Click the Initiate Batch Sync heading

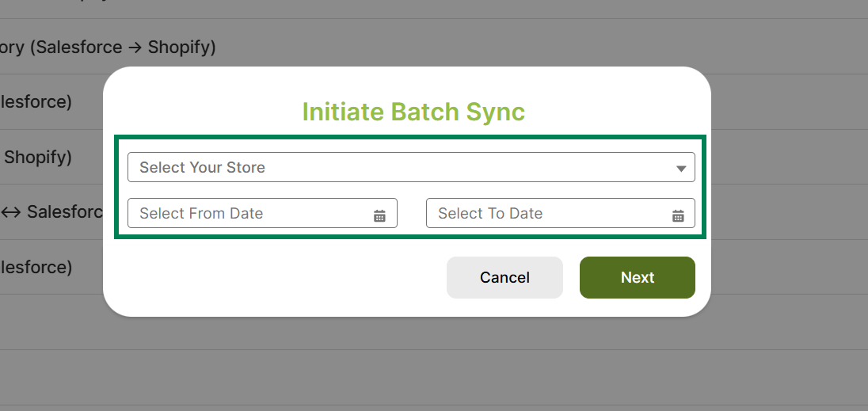[x=413, y=112]
